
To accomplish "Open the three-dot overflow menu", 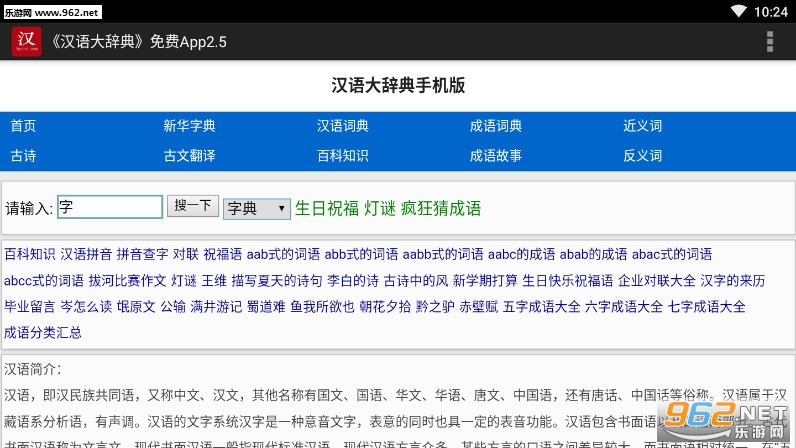I will [x=769, y=41].
